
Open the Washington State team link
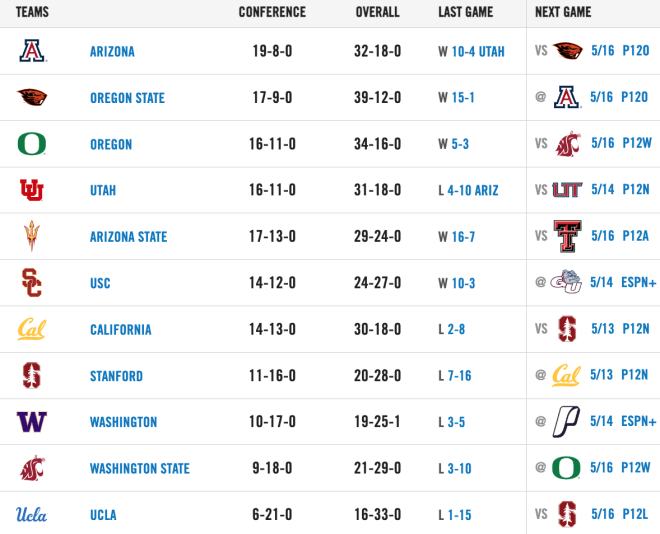tap(140, 468)
